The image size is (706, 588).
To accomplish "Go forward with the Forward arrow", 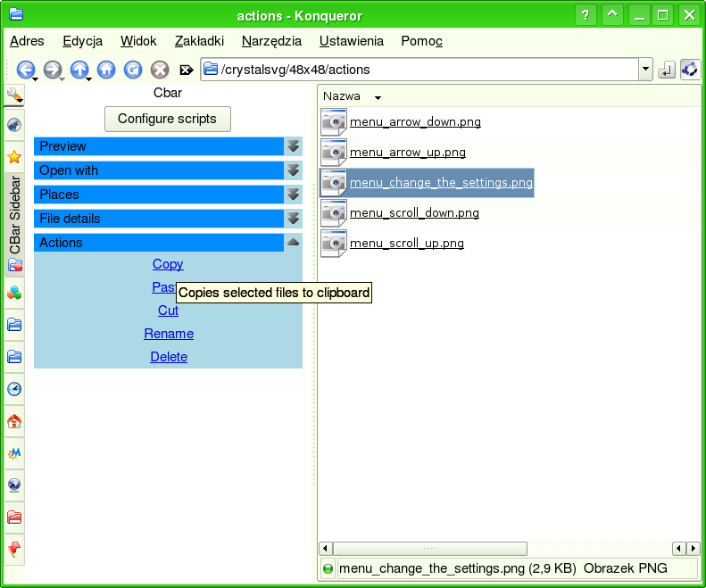I will [53, 70].
